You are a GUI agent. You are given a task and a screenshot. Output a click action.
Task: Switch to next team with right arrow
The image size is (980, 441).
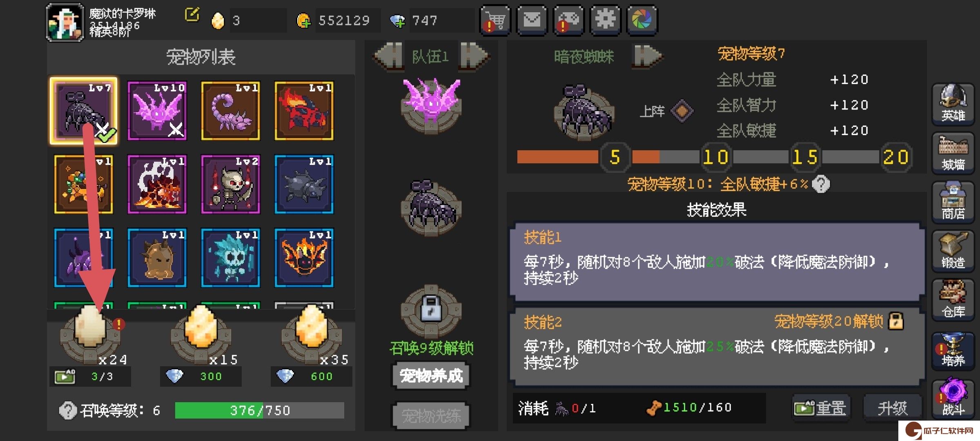point(474,56)
